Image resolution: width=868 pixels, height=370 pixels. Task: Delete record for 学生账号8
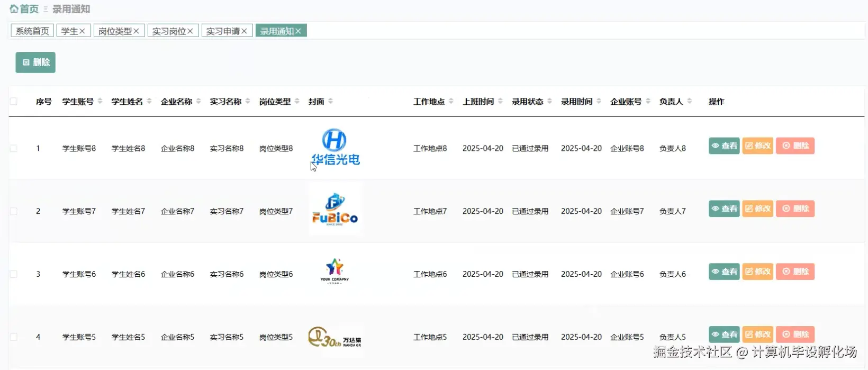pyautogui.click(x=795, y=146)
